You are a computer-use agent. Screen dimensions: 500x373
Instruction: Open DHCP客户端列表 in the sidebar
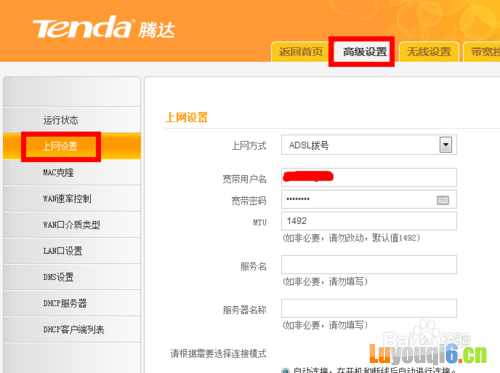(x=72, y=329)
